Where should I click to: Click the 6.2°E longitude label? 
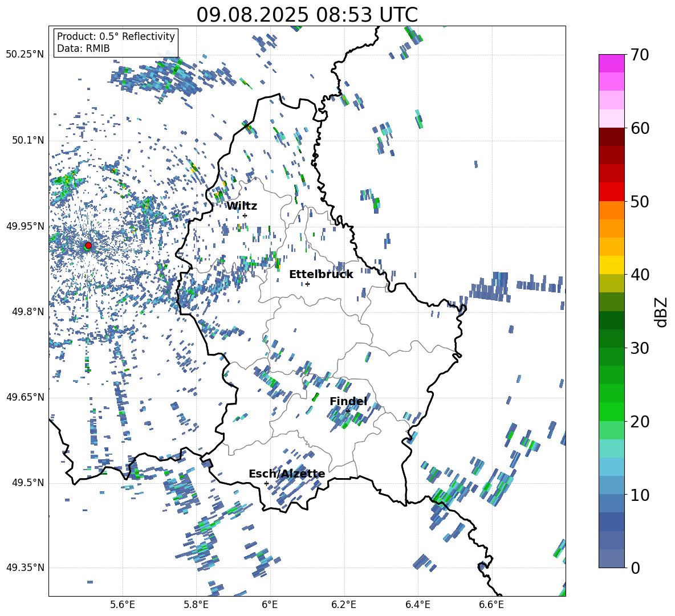coord(344,605)
